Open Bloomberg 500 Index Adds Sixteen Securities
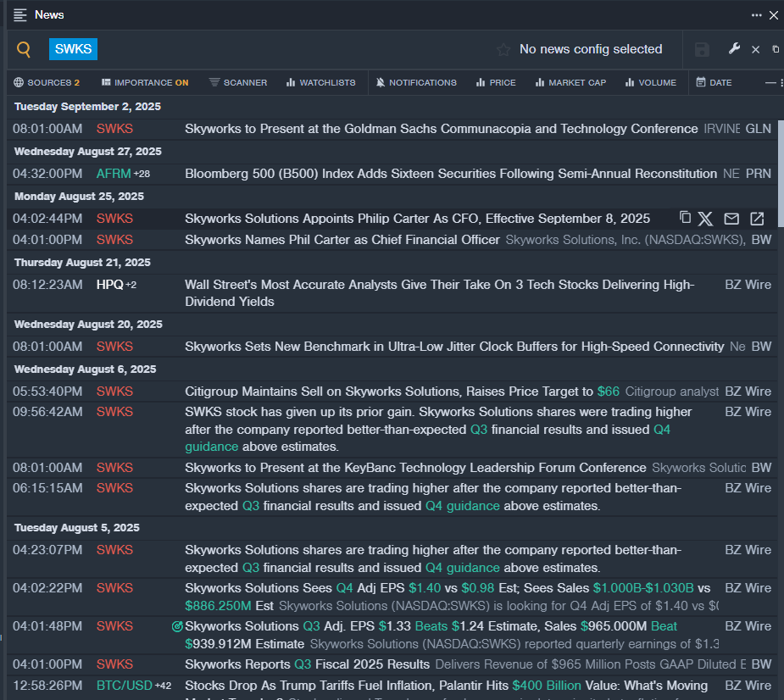Screen dimensions: 784x700 tap(451, 174)
